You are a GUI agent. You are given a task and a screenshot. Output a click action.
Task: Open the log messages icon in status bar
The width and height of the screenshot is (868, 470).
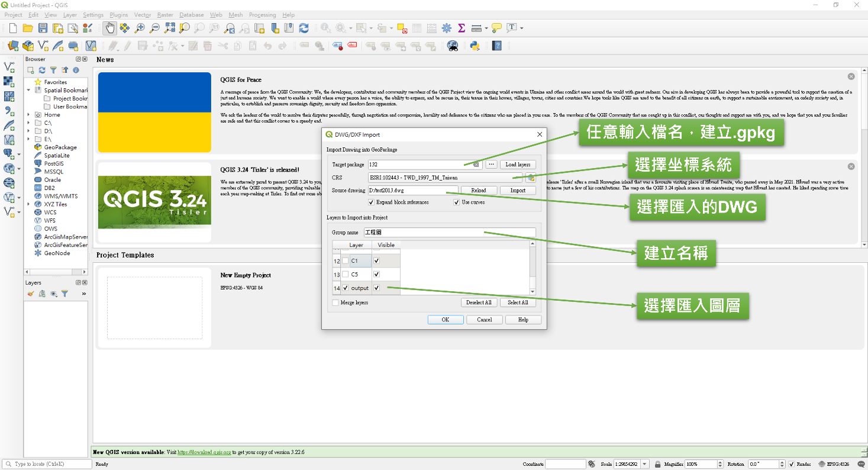click(x=861, y=464)
